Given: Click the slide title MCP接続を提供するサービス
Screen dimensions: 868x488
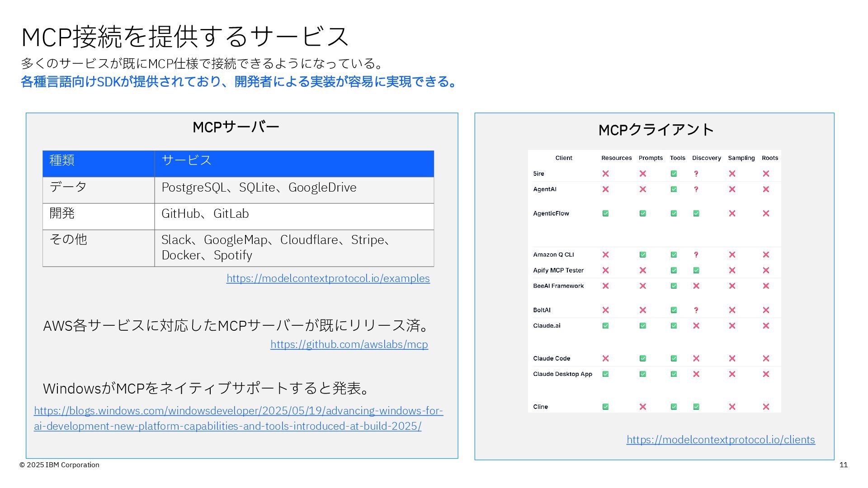Looking at the screenshot, I should [x=184, y=36].
